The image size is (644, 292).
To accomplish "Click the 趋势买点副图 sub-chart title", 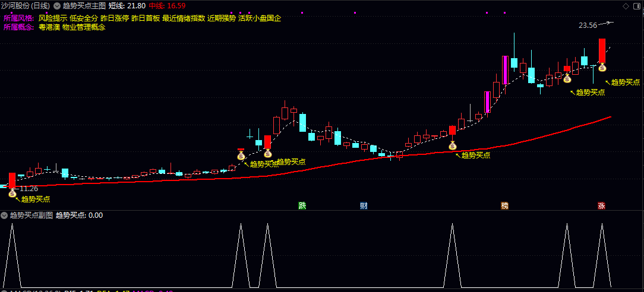I will click(x=31, y=215).
